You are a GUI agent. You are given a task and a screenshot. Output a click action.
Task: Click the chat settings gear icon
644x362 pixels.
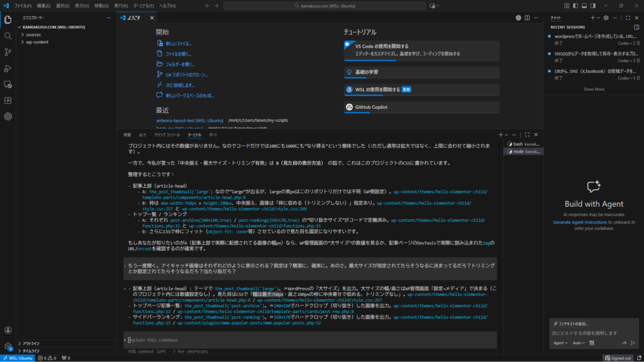click(x=606, y=18)
